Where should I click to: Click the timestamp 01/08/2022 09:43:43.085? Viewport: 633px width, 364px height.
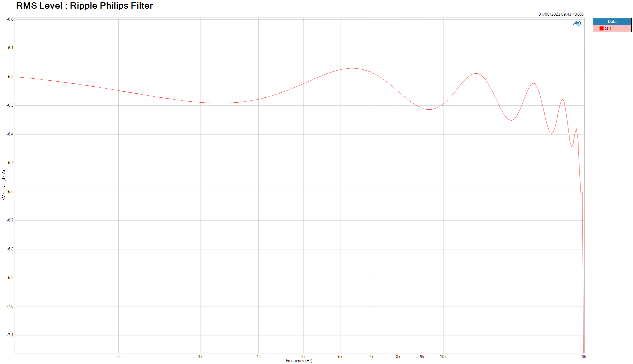[561, 14]
